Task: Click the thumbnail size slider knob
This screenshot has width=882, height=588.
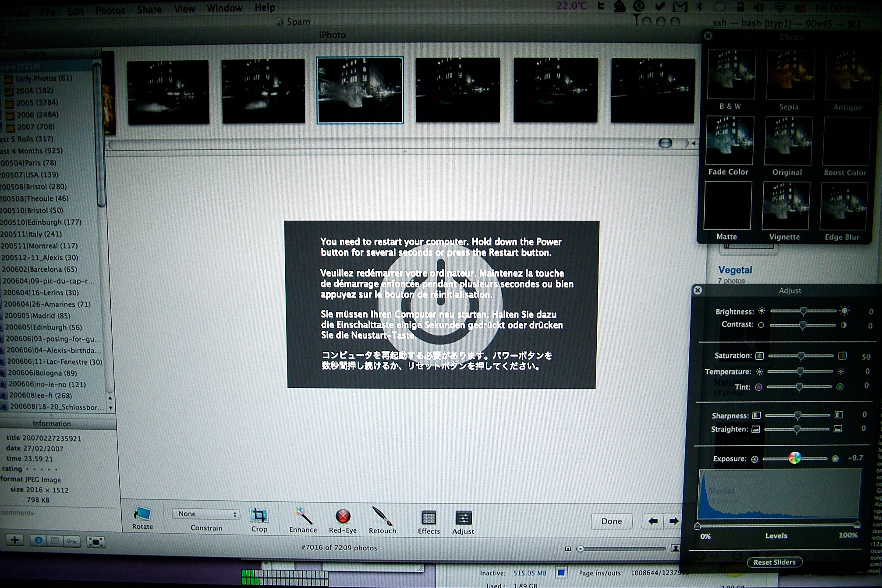Action: [x=580, y=549]
